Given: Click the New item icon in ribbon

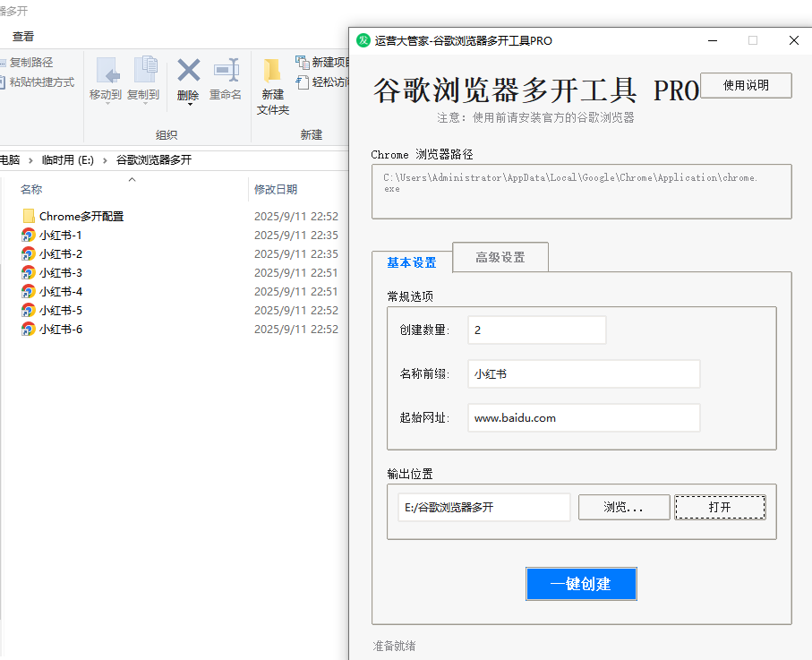Looking at the screenshot, I should pyautogui.click(x=303, y=62).
